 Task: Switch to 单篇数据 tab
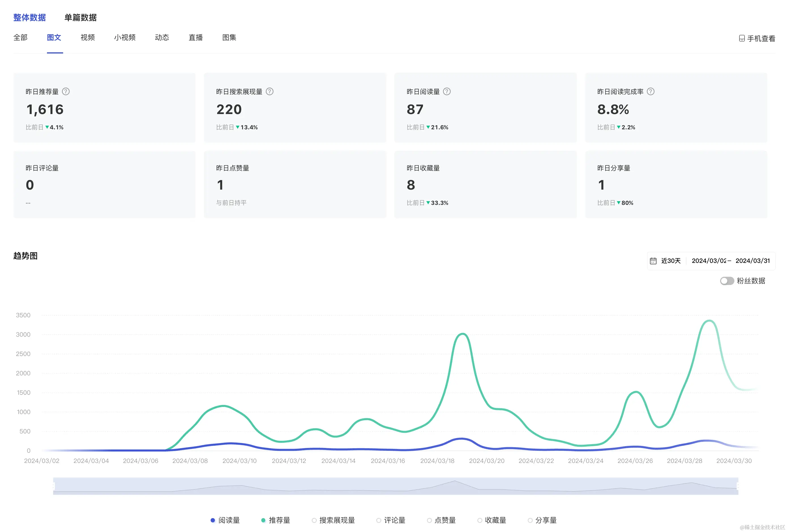pyautogui.click(x=81, y=18)
